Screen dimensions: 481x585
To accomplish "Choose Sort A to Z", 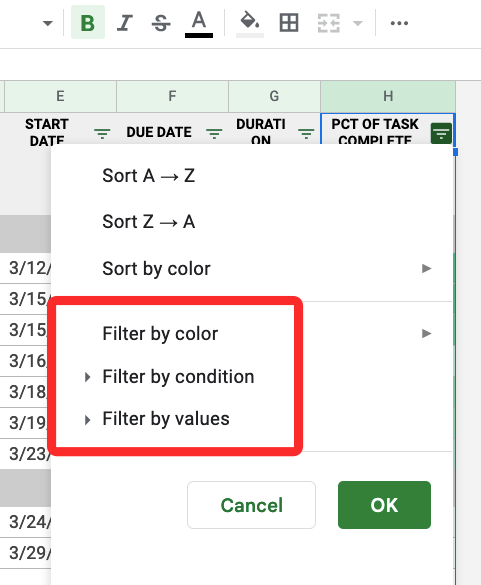I will coord(252,175).
